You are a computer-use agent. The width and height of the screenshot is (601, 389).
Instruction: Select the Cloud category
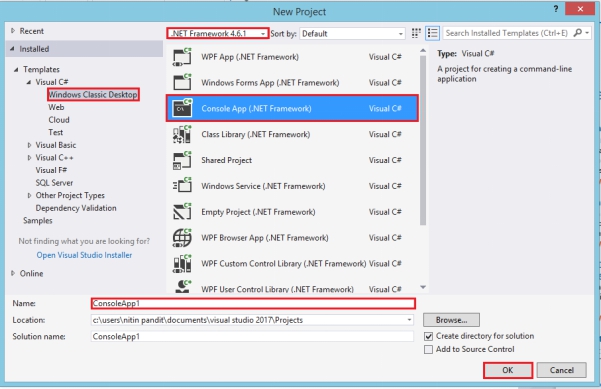[59, 120]
